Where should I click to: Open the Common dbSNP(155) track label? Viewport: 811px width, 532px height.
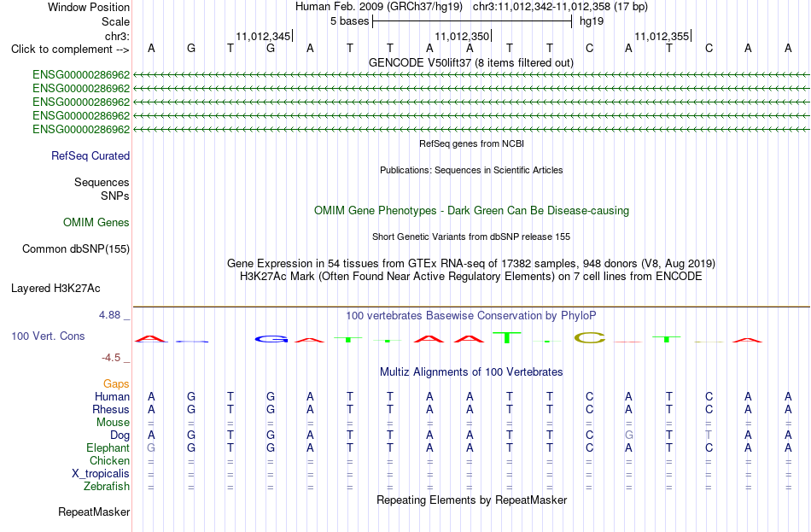[75, 249]
